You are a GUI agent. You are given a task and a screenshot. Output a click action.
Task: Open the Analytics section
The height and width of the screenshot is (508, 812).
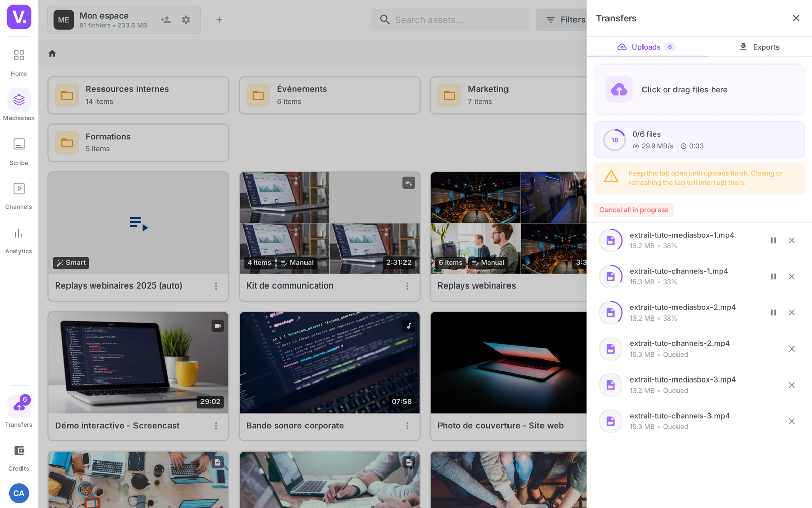pos(19,240)
